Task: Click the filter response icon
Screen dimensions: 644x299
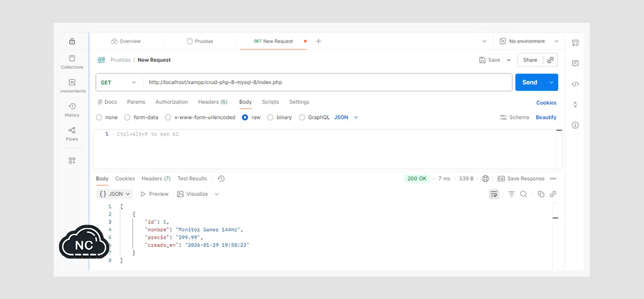Action: point(511,194)
